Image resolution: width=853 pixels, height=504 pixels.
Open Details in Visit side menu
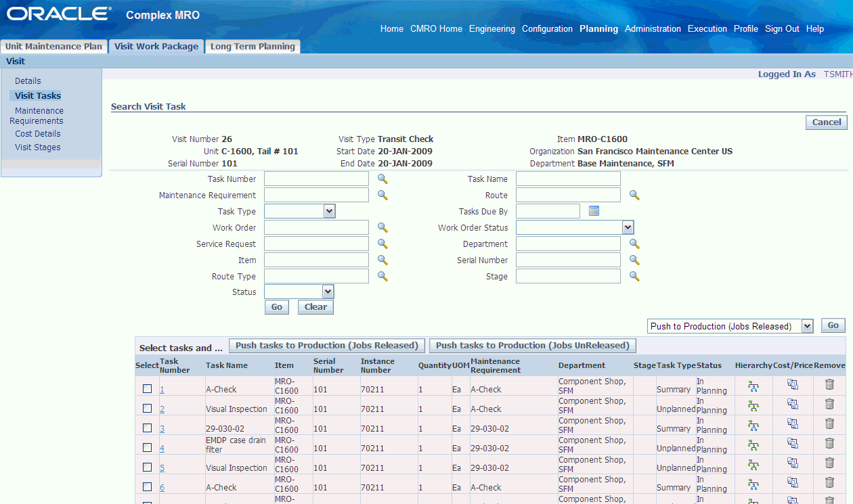[x=28, y=81]
